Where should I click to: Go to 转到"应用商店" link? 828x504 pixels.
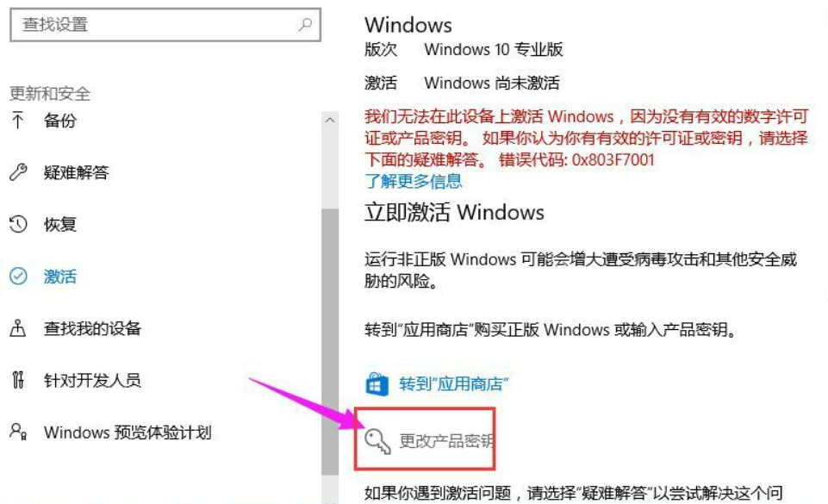453,383
